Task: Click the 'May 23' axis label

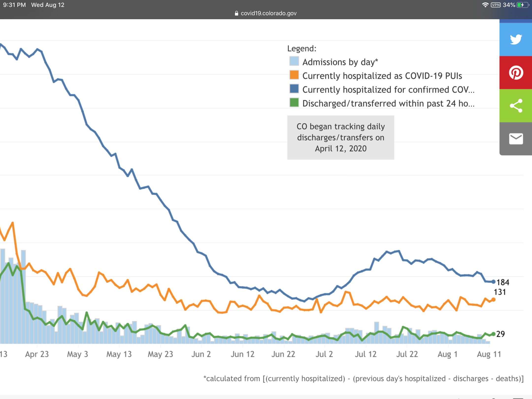Action: point(160,354)
